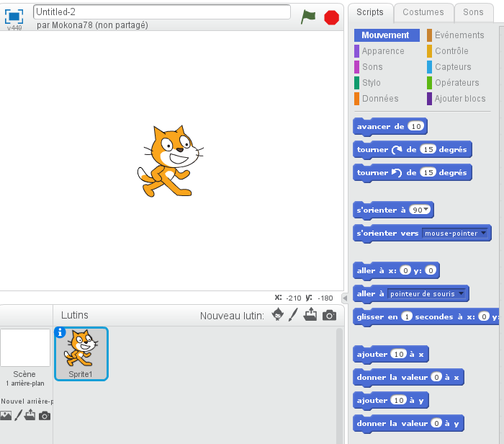This screenshot has width=504, height=444.
Task: Select the Mouvement block category
Action: (x=387, y=35)
